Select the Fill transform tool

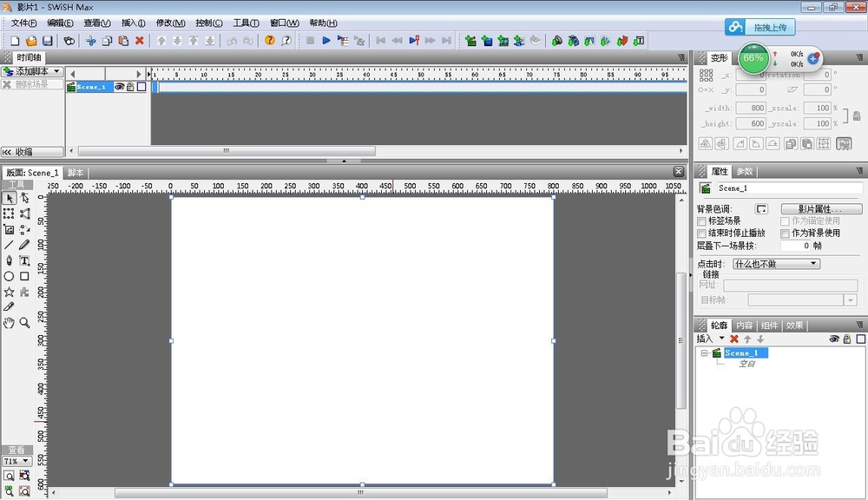click(10, 229)
